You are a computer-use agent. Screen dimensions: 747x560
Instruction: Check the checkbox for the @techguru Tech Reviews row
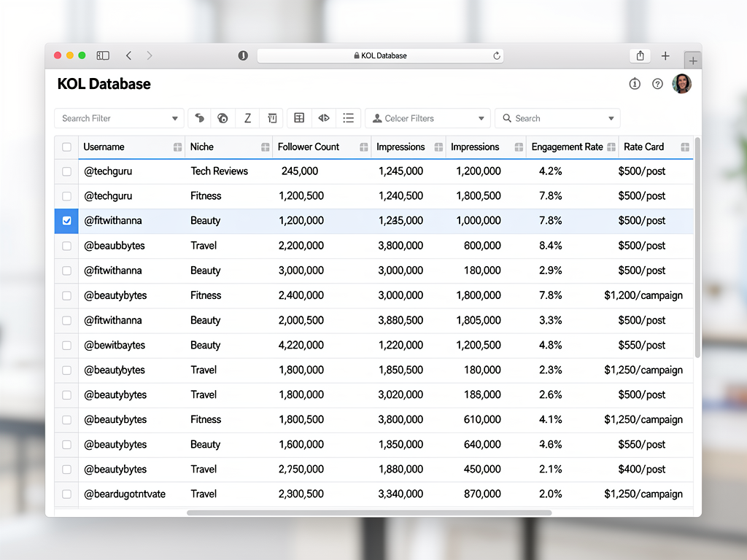[66, 171]
